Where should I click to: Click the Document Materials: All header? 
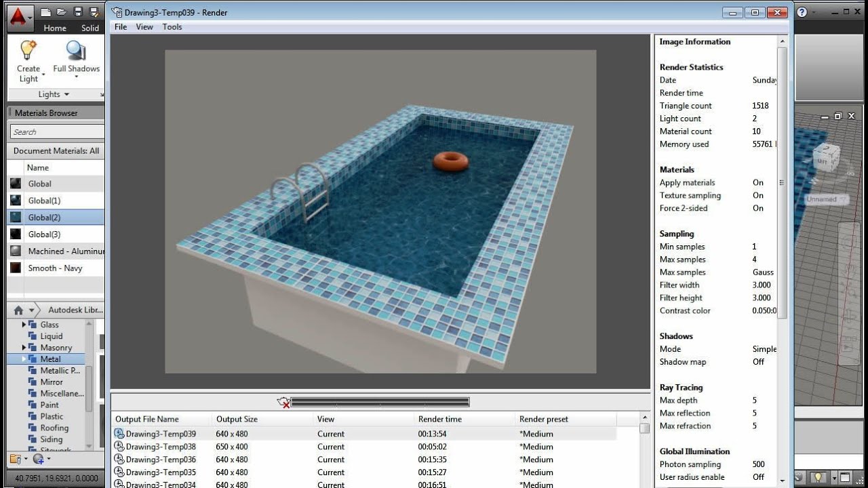point(56,151)
